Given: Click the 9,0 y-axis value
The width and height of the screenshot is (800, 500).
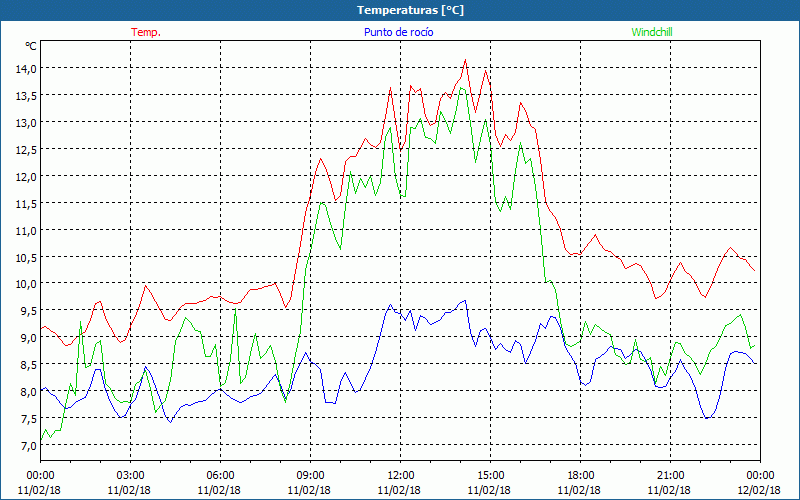Looking at the screenshot, I should pos(28,338).
